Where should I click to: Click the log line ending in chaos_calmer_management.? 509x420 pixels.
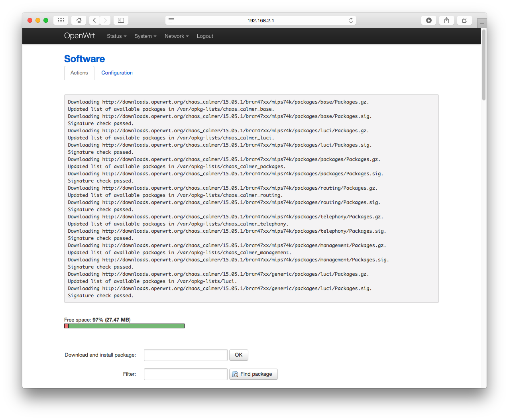point(180,253)
